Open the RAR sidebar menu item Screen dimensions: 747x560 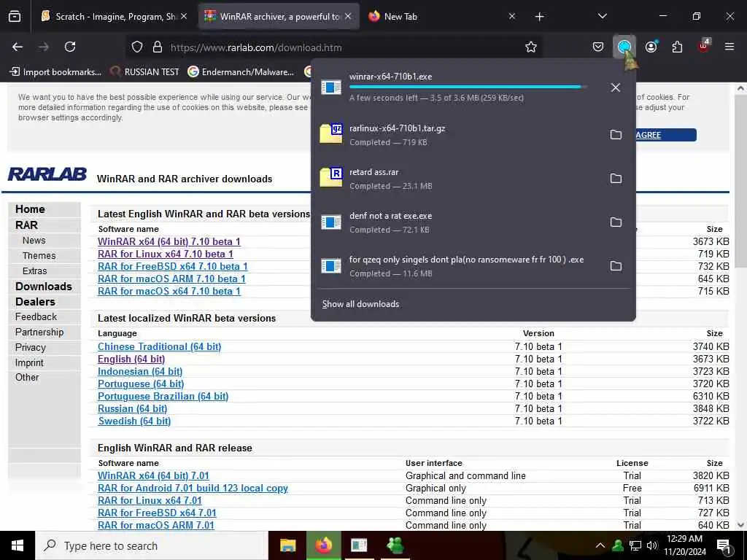27,225
